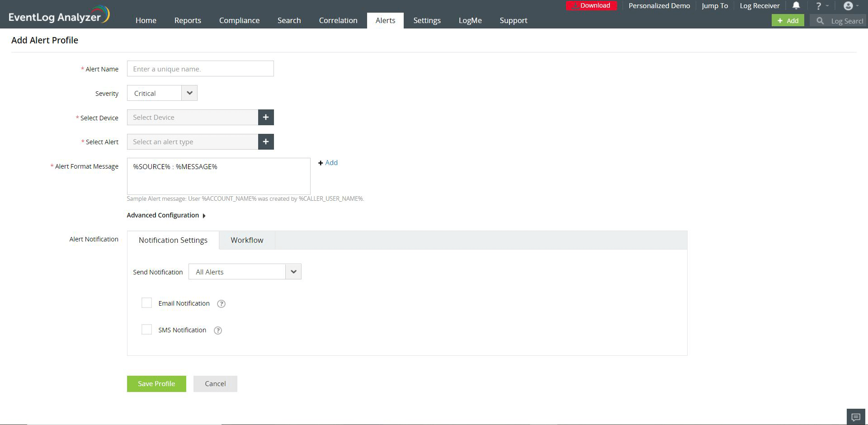
Task: Click the Select Device field
Action: pyautogui.click(x=193, y=118)
